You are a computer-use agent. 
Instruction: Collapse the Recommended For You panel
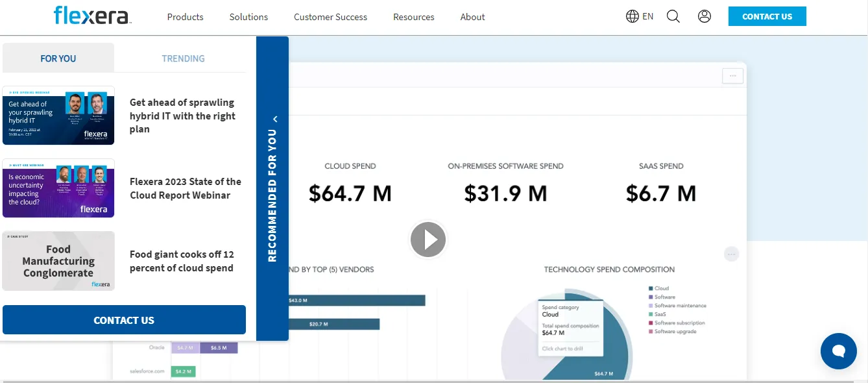(275, 119)
